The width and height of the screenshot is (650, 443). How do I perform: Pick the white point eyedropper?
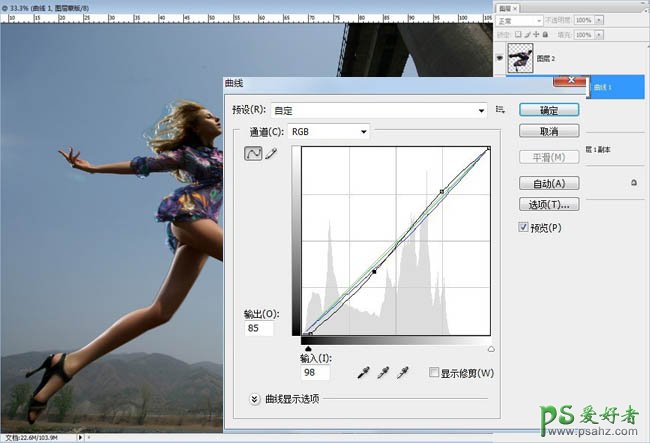tap(403, 372)
